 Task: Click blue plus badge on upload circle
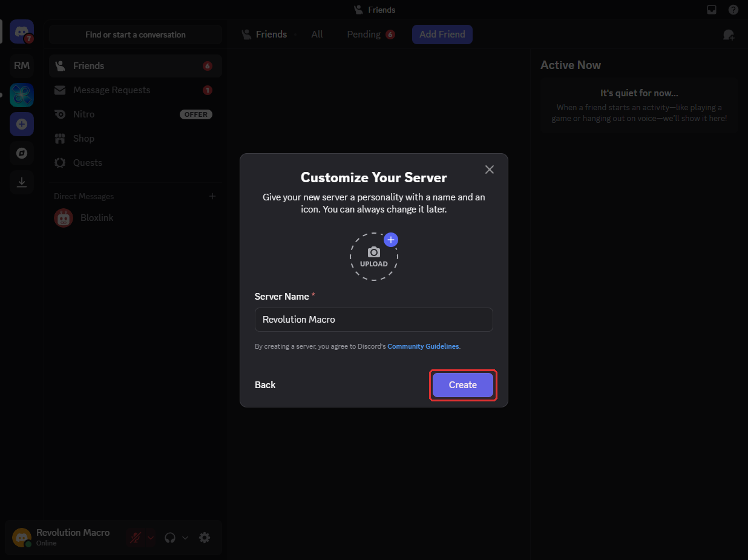[x=391, y=240]
